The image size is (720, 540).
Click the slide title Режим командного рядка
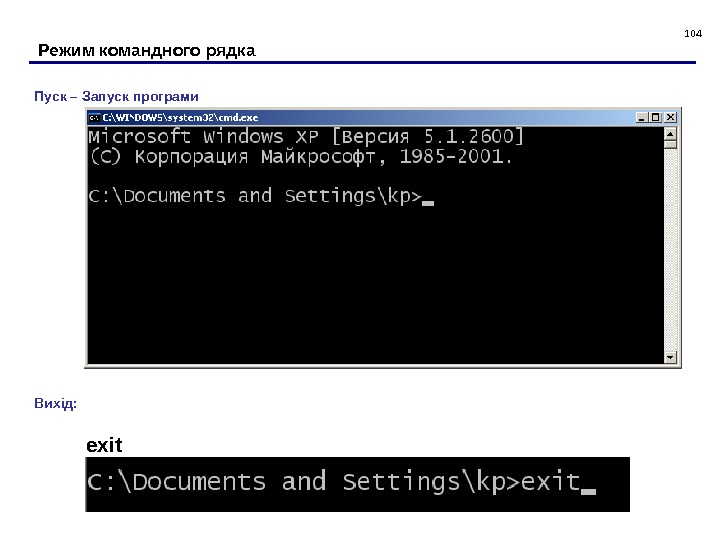146,50
